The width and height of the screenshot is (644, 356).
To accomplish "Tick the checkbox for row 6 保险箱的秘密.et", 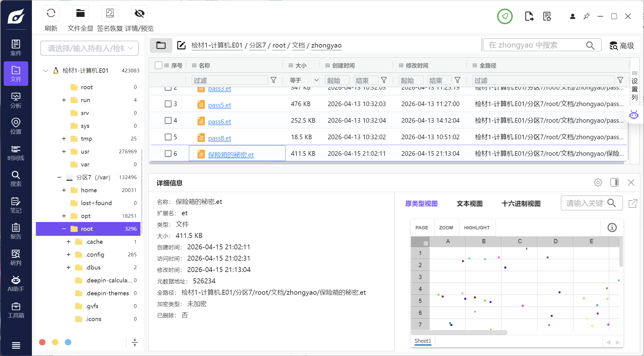I will (168, 154).
